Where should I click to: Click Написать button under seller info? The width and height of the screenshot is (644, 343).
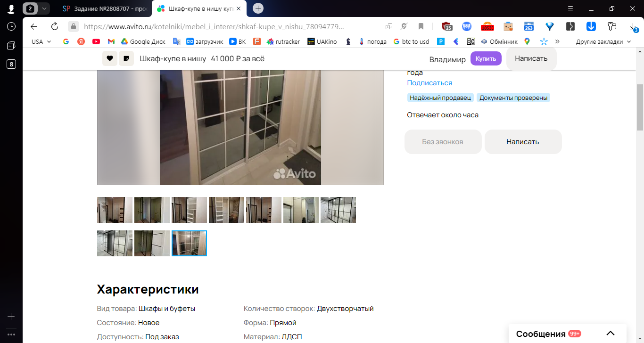click(x=523, y=142)
